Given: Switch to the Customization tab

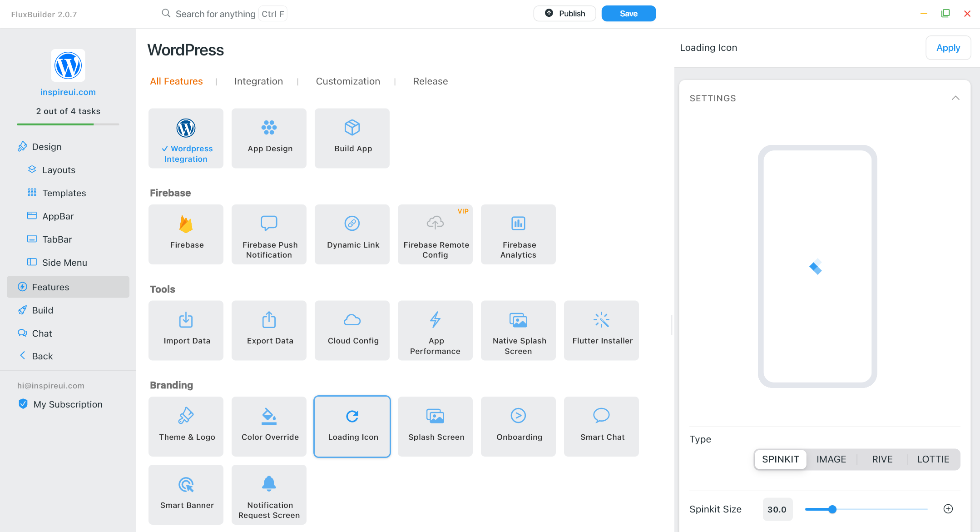Looking at the screenshot, I should 348,81.
